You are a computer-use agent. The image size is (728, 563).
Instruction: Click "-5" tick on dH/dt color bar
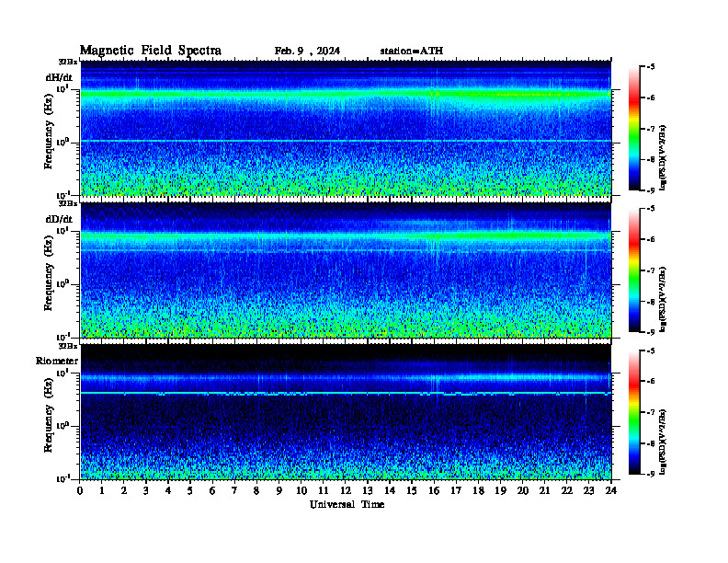[x=651, y=67]
